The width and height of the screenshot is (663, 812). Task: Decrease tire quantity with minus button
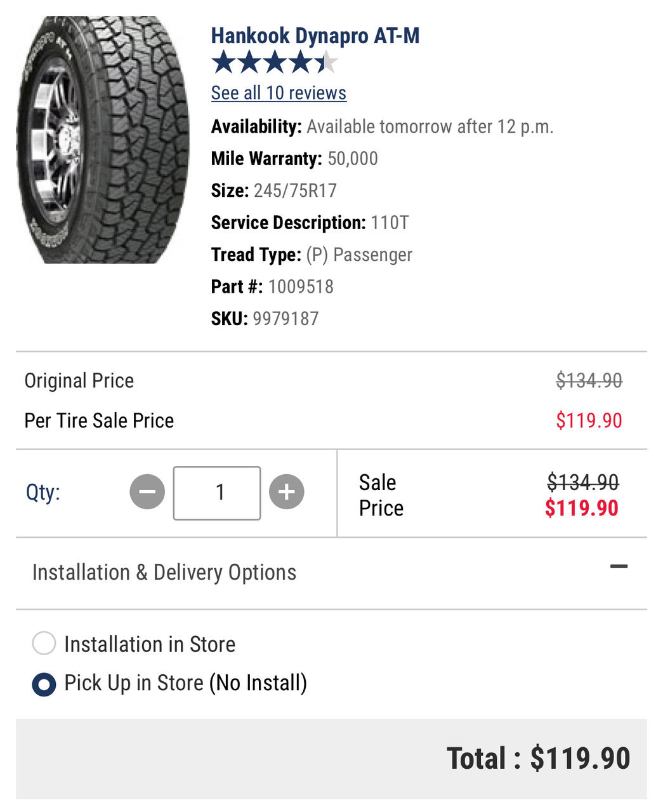point(147,492)
